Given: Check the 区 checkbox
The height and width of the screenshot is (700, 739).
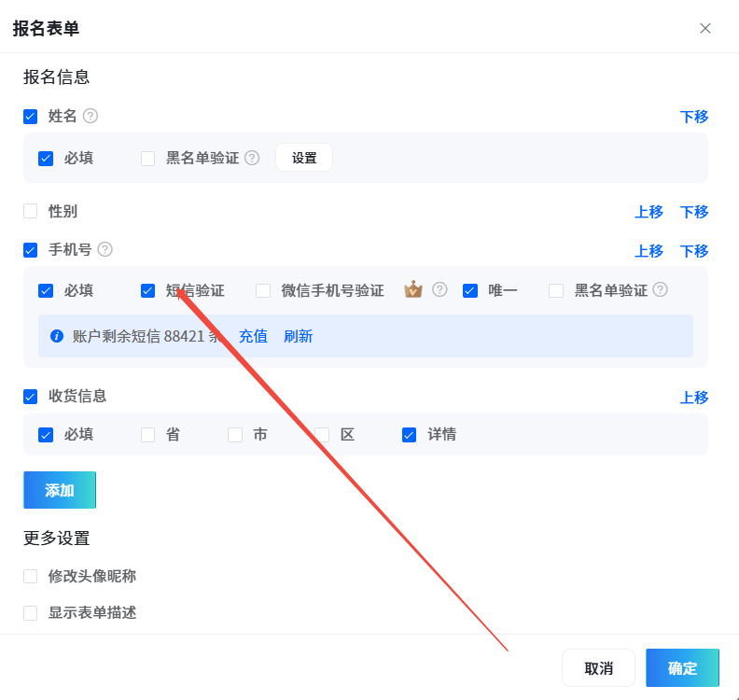Looking at the screenshot, I should tap(322, 435).
